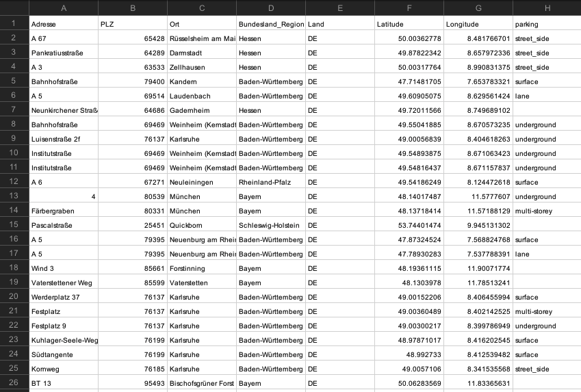Select column A header
This screenshot has height=392, width=581.
pyautogui.click(x=64, y=8)
